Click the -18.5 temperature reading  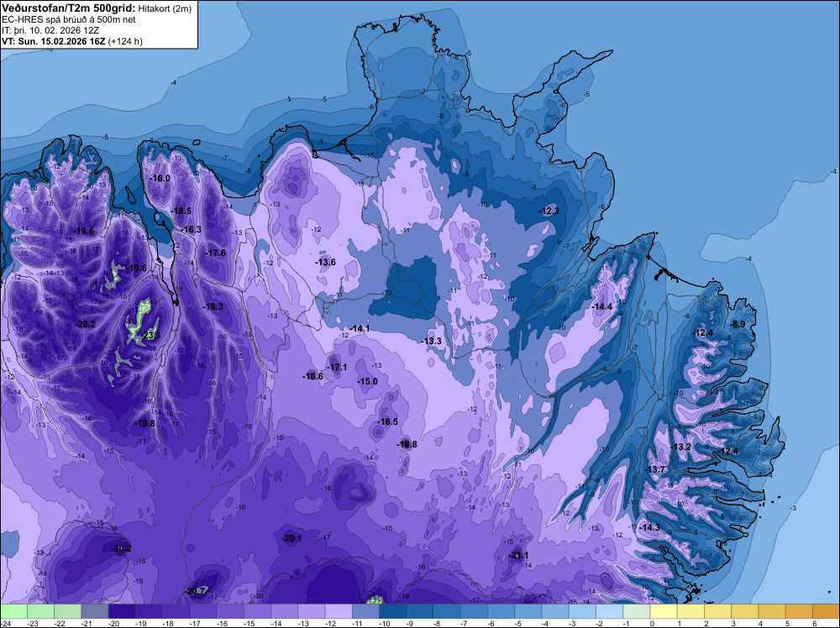[181, 211]
